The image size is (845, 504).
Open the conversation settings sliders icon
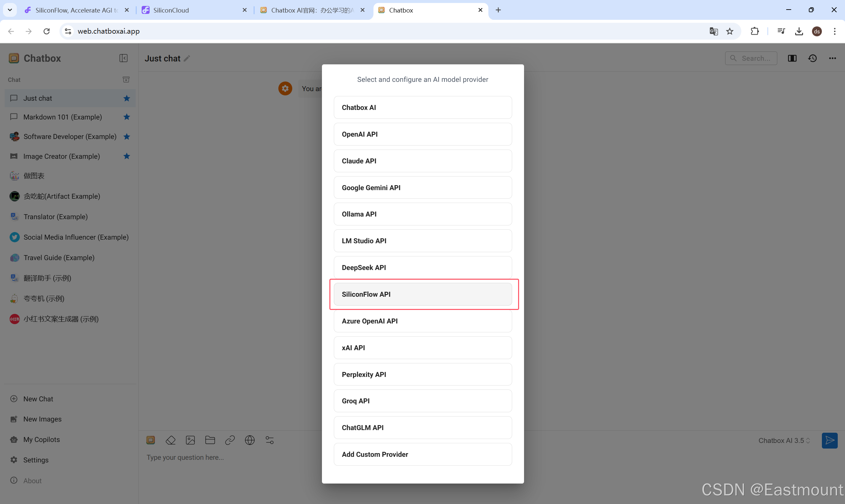pyautogui.click(x=269, y=440)
